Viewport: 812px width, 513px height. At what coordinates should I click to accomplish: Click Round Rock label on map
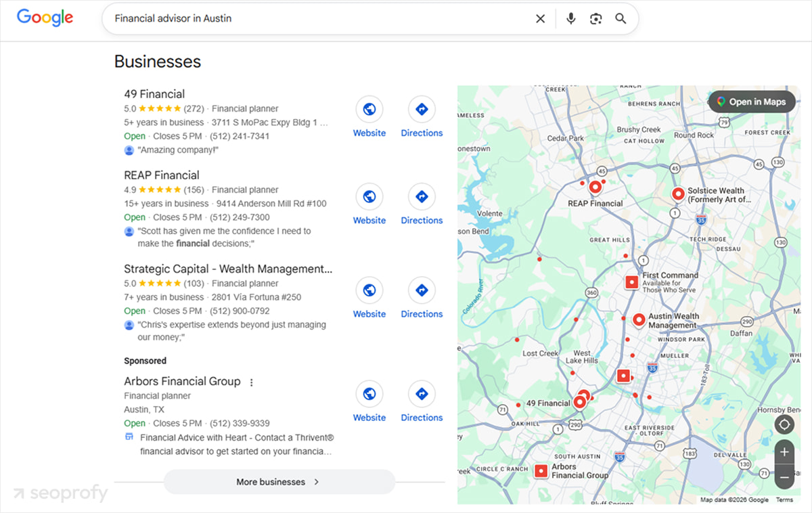[694, 135]
